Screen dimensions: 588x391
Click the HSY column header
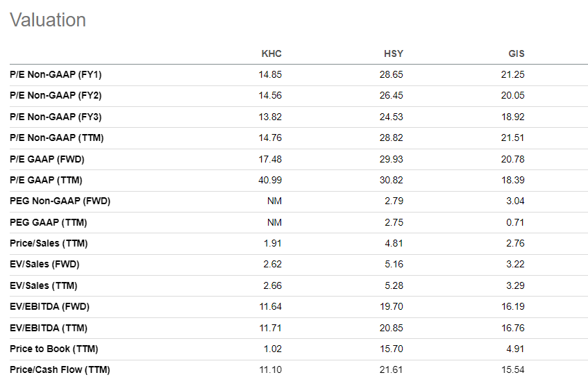click(393, 53)
